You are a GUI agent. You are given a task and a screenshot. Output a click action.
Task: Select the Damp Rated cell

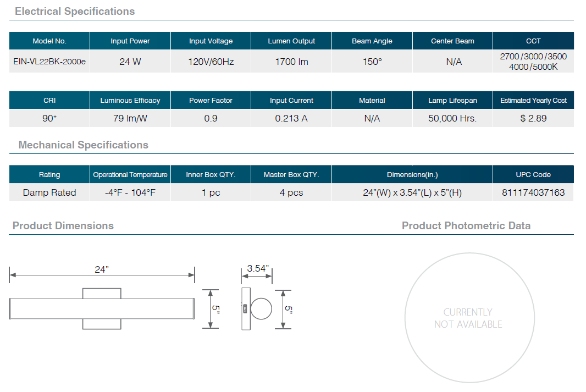point(49,192)
